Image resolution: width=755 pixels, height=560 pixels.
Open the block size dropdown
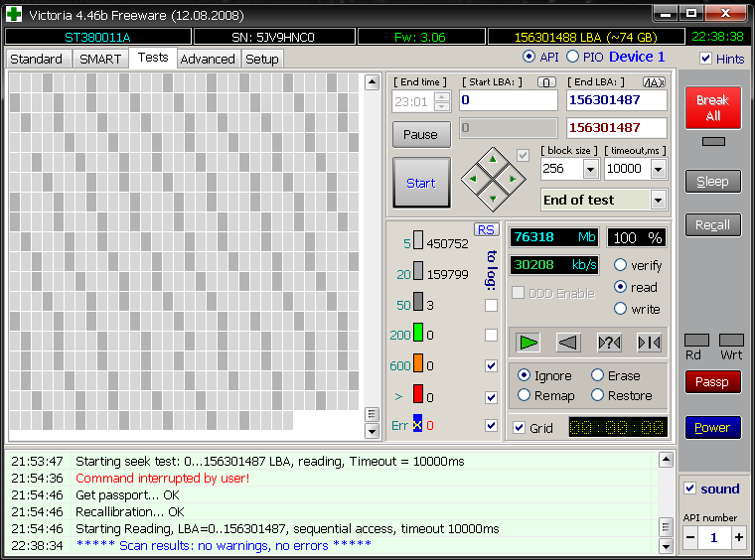(x=590, y=170)
